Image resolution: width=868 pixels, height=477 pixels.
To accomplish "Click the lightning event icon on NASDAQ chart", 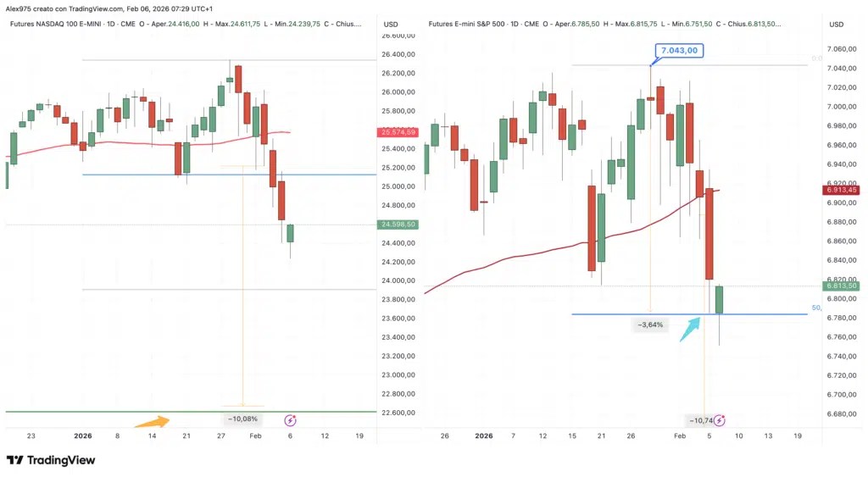I will [x=290, y=420].
